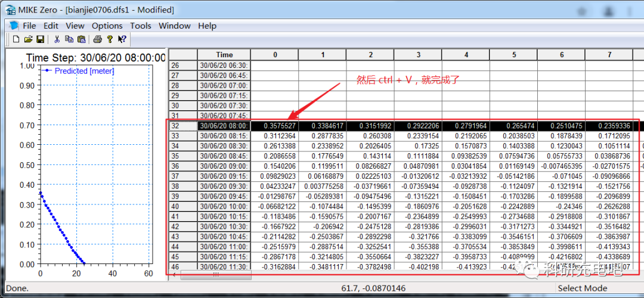Click the MIKE Zero document icon in the menu bar

[14, 26]
